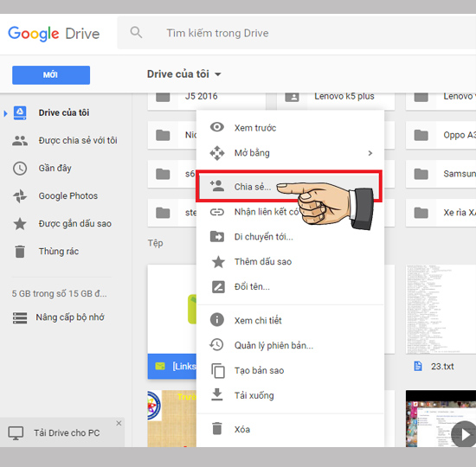Image resolution: width=476 pixels, height=467 pixels.
Task: Click the download icon beside Tải xuống
Action: [217, 394]
